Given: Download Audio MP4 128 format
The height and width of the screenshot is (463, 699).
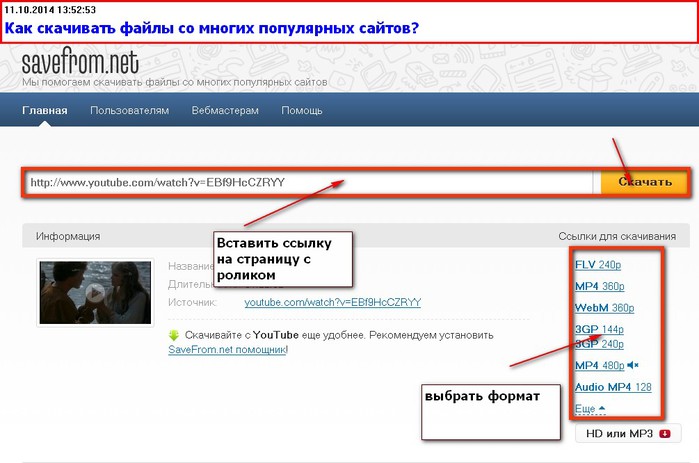Looking at the screenshot, I should click(x=613, y=387).
